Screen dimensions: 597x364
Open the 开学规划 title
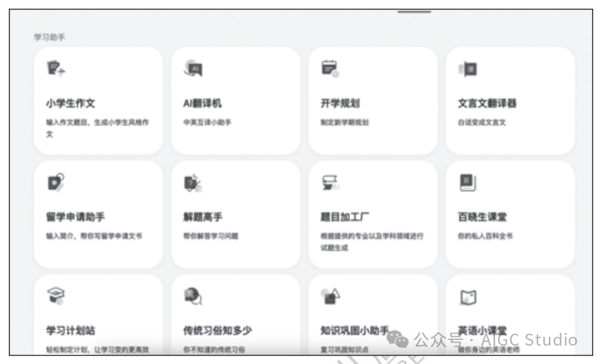point(340,103)
